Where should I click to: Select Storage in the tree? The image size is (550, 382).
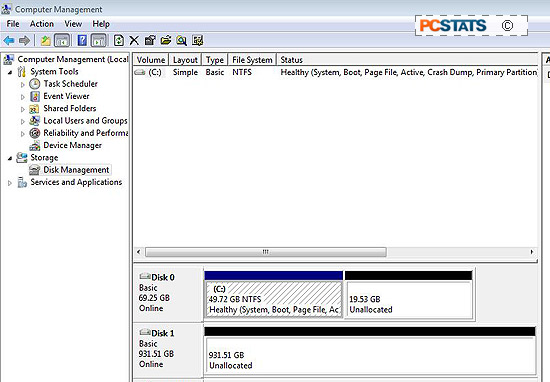(x=44, y=158)
